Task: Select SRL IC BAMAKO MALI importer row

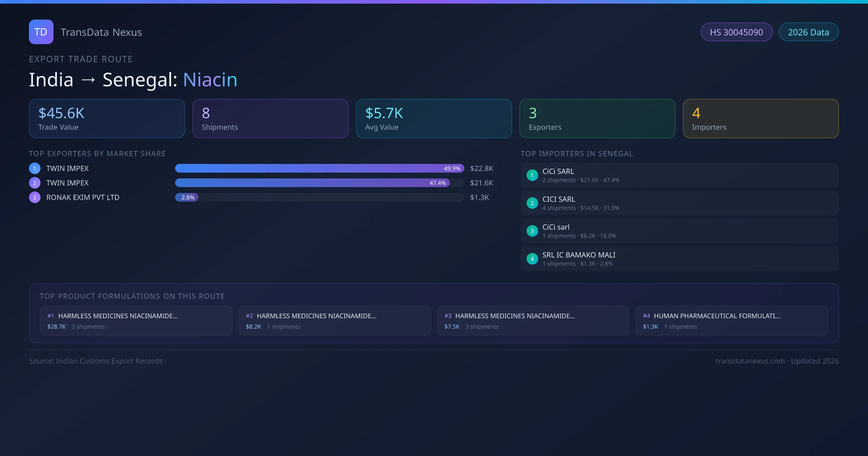Action: 679,259
